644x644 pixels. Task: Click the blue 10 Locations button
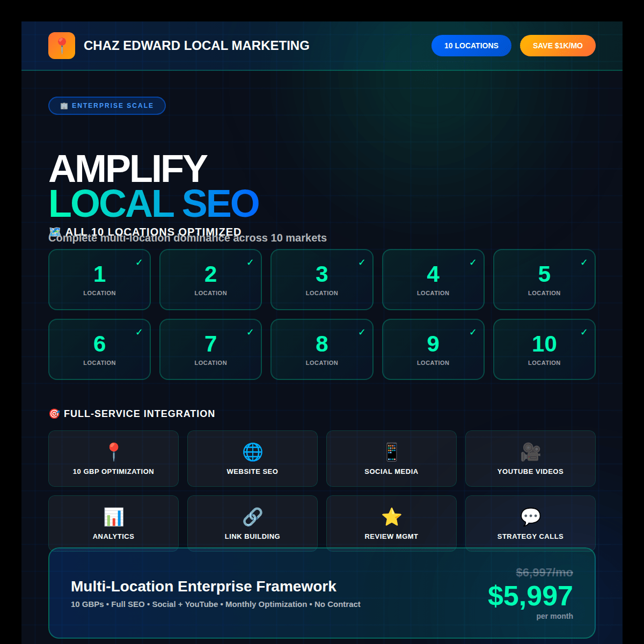(x=471, y=46)
